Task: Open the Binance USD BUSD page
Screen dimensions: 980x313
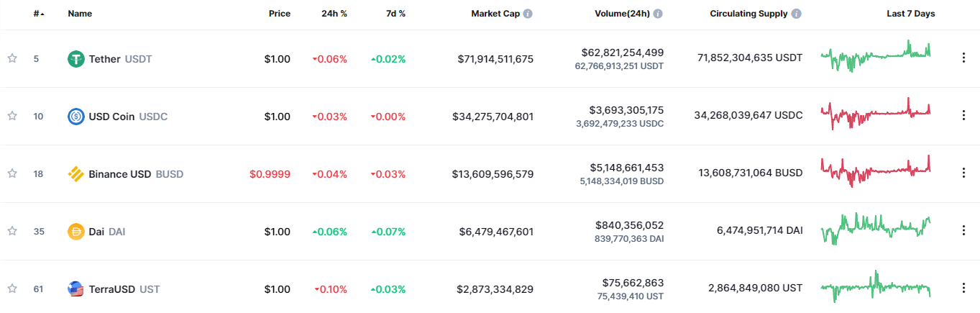Action: tap(136, 174)
